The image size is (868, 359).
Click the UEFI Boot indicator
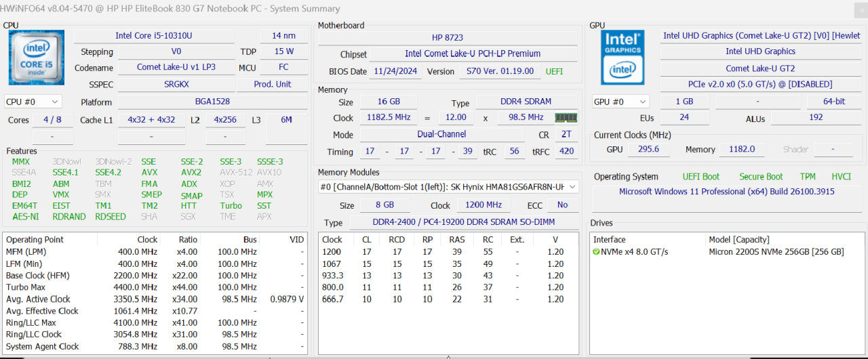point(701,177)
